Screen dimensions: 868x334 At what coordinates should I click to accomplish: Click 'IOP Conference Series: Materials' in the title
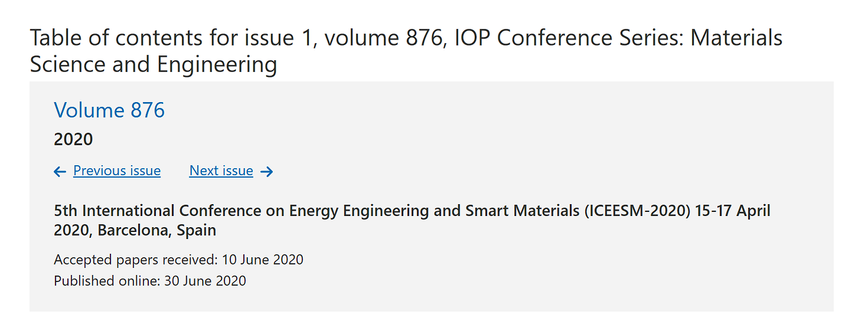coord(639,38)
